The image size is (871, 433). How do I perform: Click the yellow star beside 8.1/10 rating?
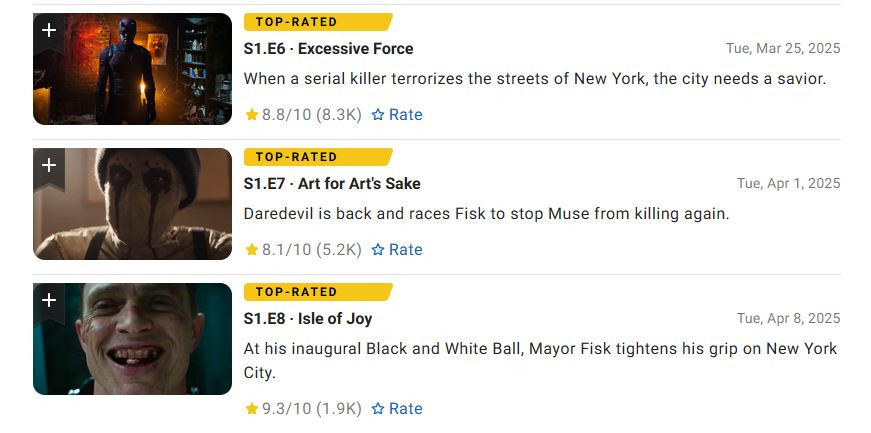click(x=252, y=250)
